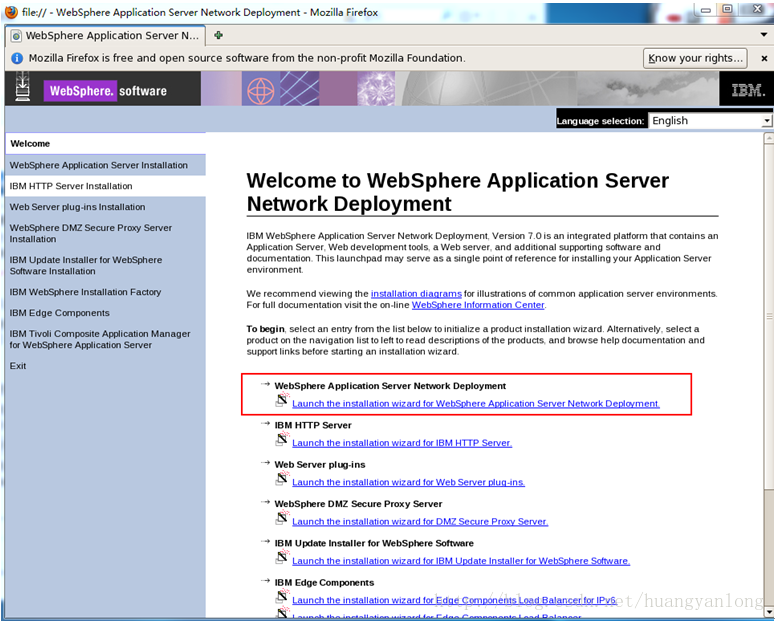Click arrow bullet beside IBM Edge Components heading
This screenshot has width=775, height=621.
[265, 581]
